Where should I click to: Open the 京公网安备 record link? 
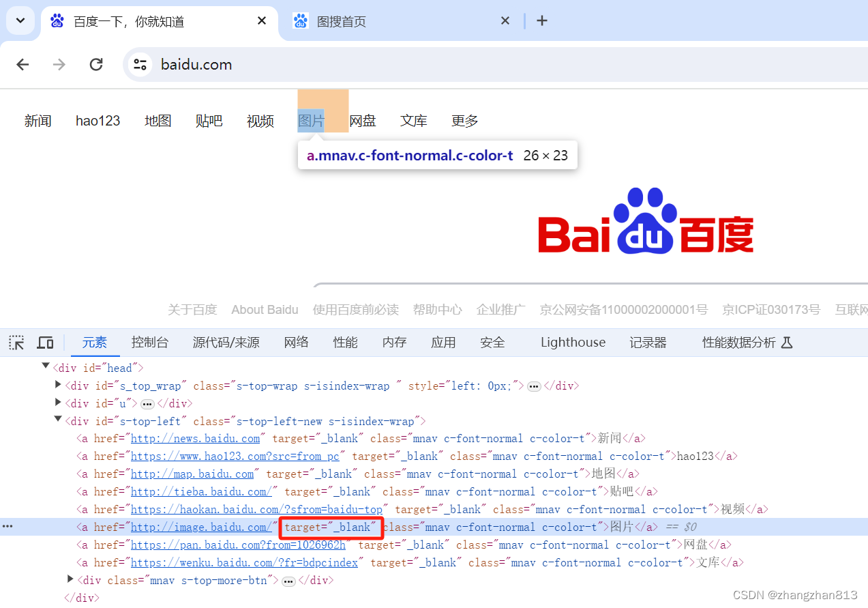pyautogui.click(x=624, y=310)
